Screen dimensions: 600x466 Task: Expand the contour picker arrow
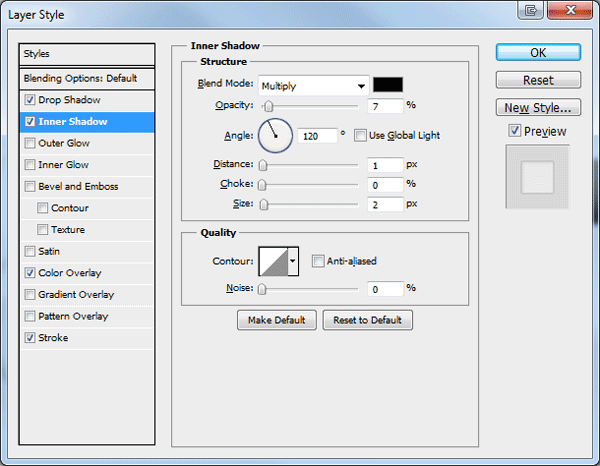(x=293, y=261)
